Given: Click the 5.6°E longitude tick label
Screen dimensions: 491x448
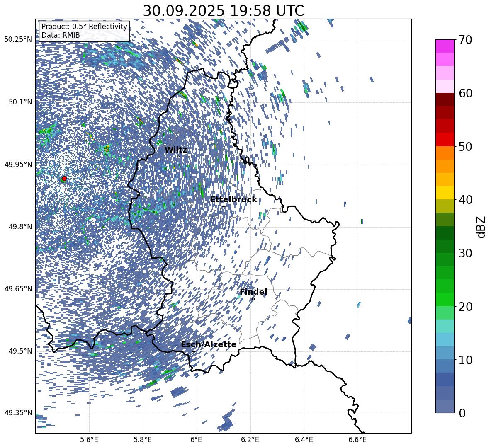Looking at the screenshot, I should click(x=89, y=440).
